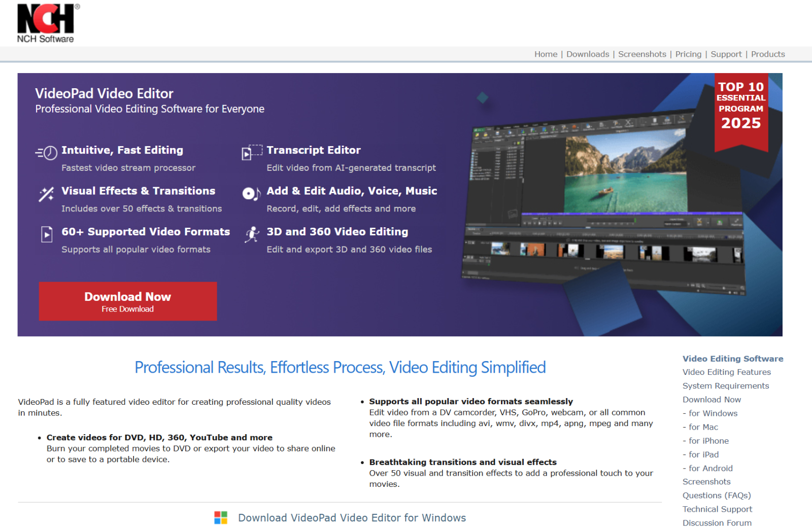
Task: Click Download VideoPad Video Editor for Windows
Action: (352, 518)
